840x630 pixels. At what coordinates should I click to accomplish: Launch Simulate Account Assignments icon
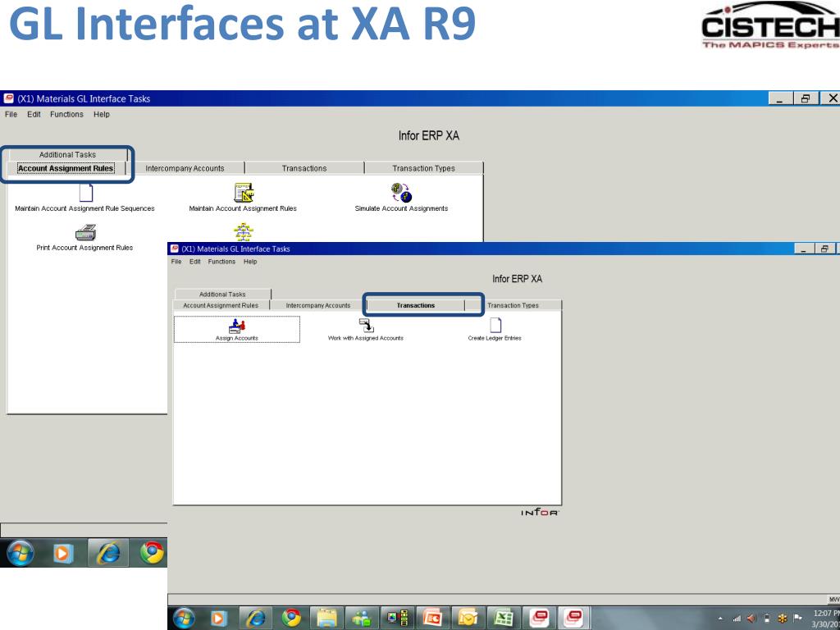pos(401,193)
